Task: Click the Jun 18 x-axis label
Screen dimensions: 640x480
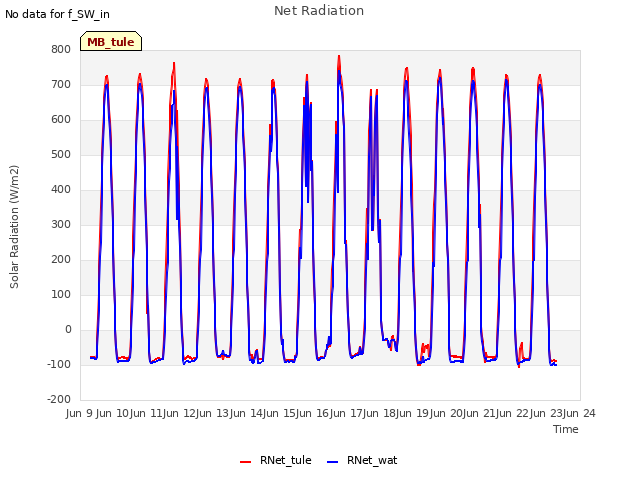Action: coord(380,413)
